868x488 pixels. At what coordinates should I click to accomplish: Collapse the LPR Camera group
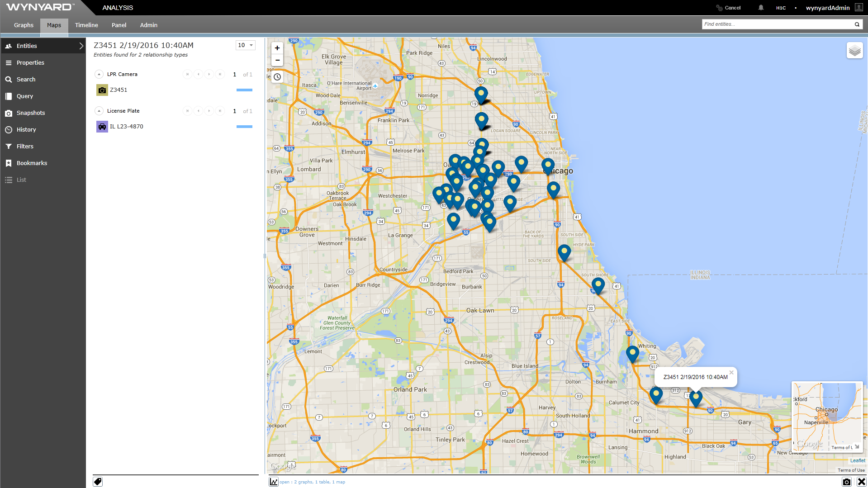tap(99, 74)
